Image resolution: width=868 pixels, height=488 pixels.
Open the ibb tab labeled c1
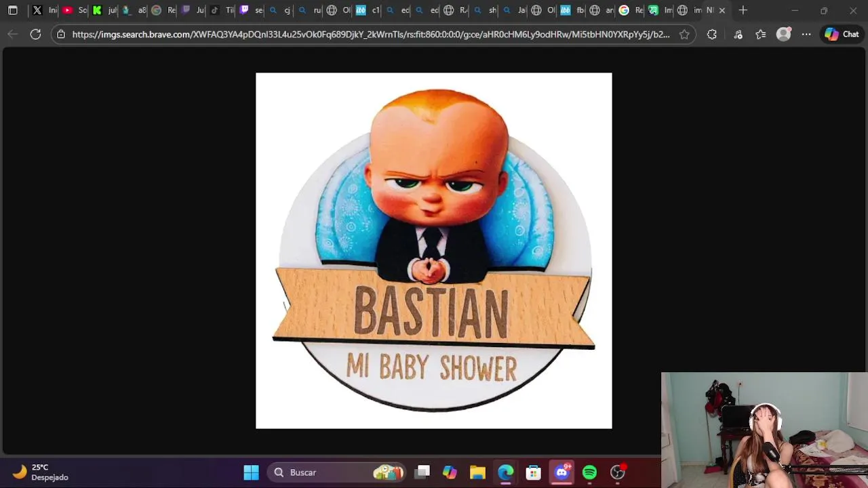click(x=367, y=10)
